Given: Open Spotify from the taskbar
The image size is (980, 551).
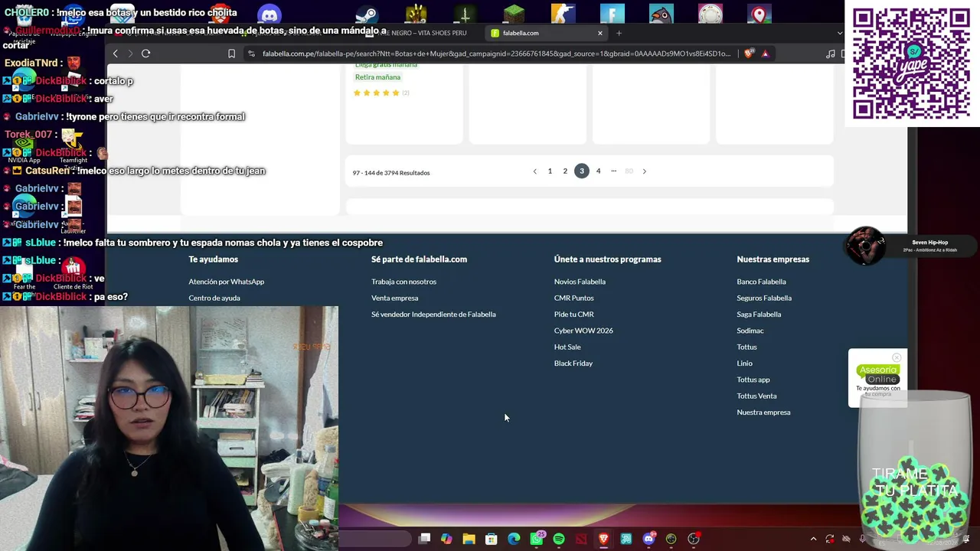Looking at the screenshot, I should [x=559, y=539].
